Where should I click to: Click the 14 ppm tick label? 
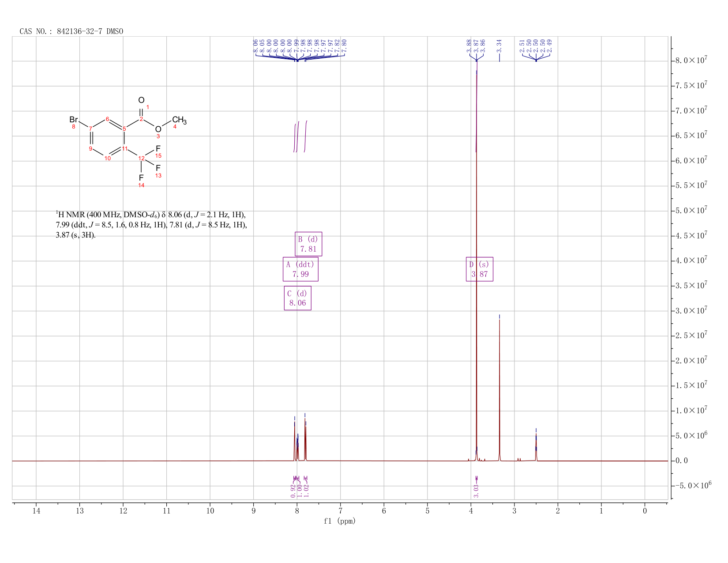click(x=36, y=511)
